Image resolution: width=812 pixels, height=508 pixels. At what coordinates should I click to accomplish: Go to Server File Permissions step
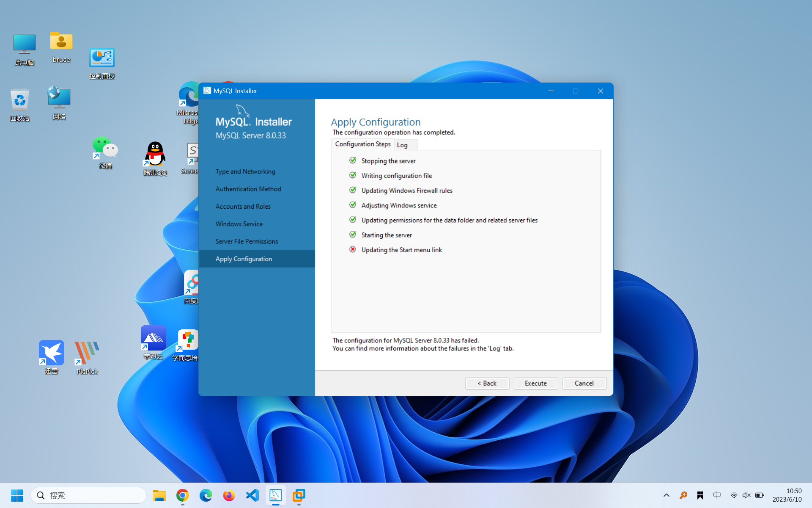(247, 241)
